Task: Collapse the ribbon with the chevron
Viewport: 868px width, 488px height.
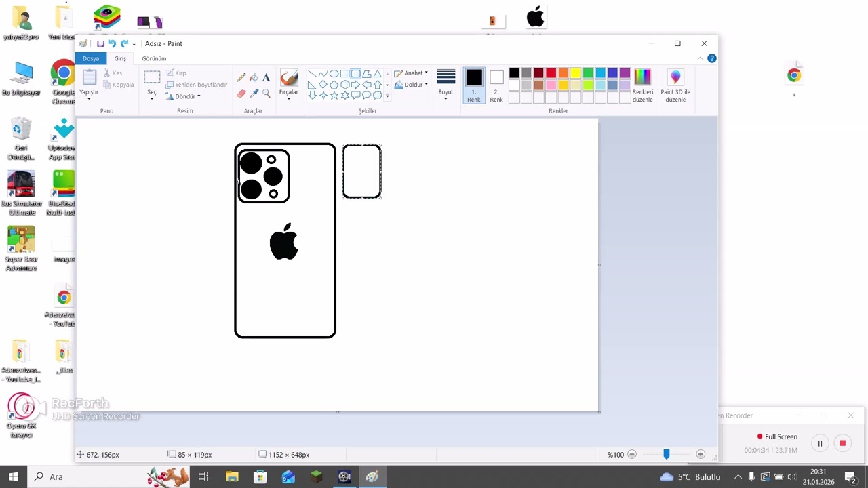Action: [x=702, y=58]
